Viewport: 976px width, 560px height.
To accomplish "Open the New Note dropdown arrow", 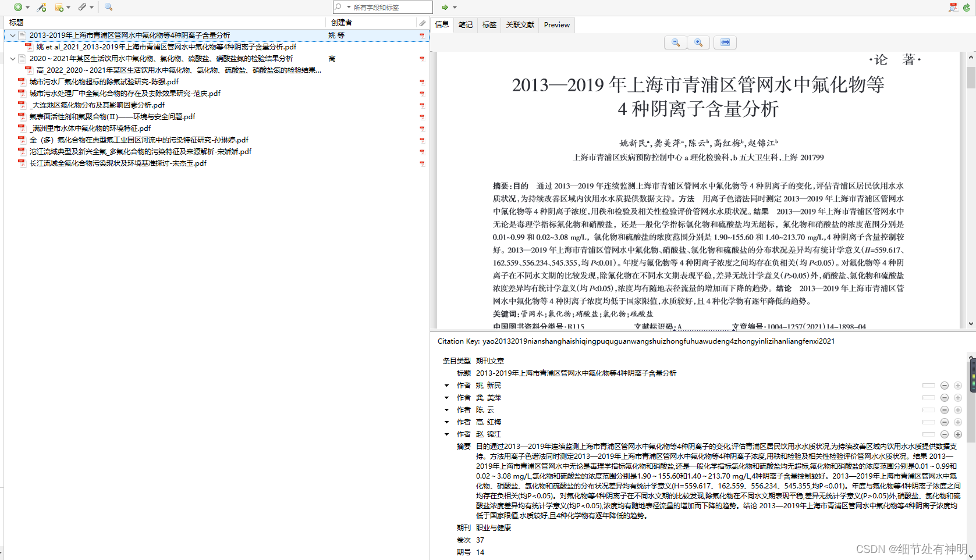I will point(69,8).
